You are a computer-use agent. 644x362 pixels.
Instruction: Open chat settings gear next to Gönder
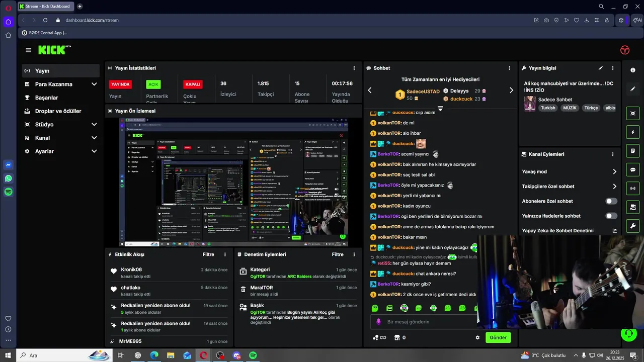pyautogui.click(x=477, y=337)
